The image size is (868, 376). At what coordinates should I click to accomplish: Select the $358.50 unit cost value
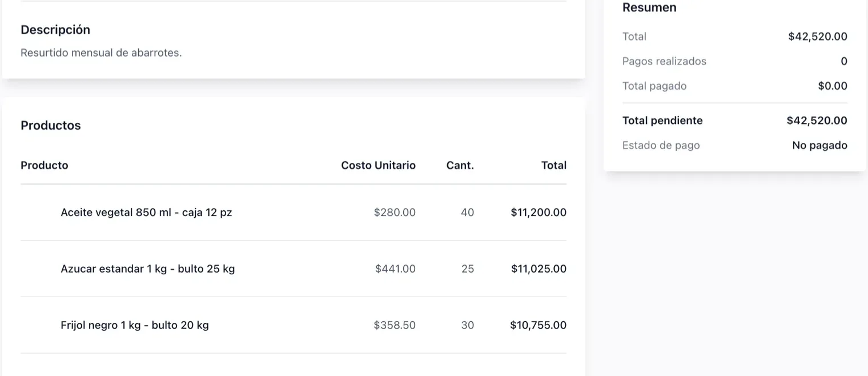395,325
